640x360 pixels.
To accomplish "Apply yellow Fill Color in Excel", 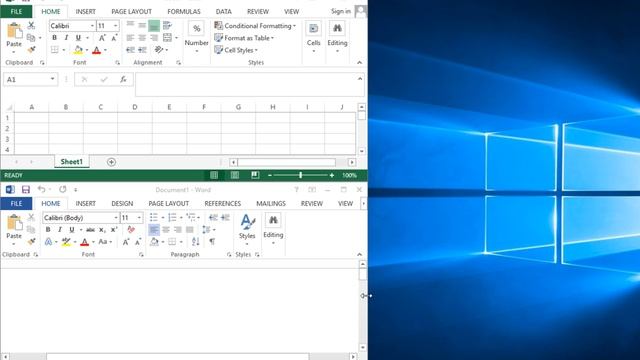I will (x=78, y=50).
